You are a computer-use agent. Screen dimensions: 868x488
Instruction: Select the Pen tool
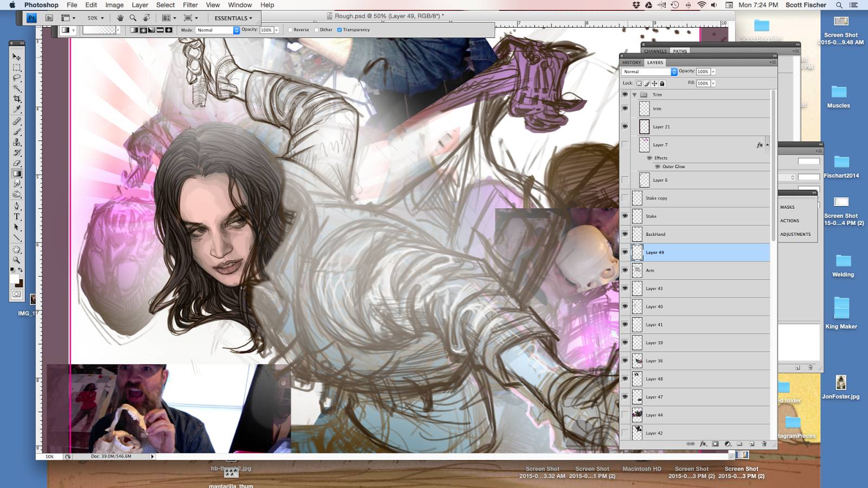[17, 206]
